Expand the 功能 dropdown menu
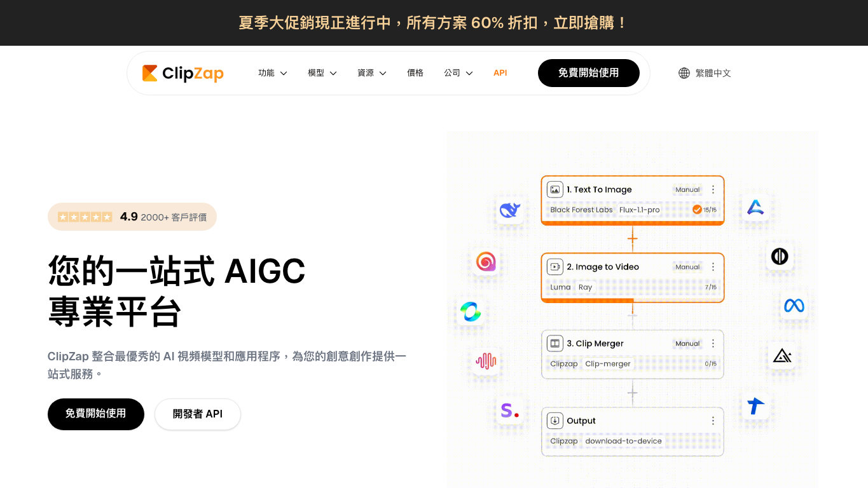Image resolution: width=868 pixels, height=488 pixels. click(x=273, y=73)
